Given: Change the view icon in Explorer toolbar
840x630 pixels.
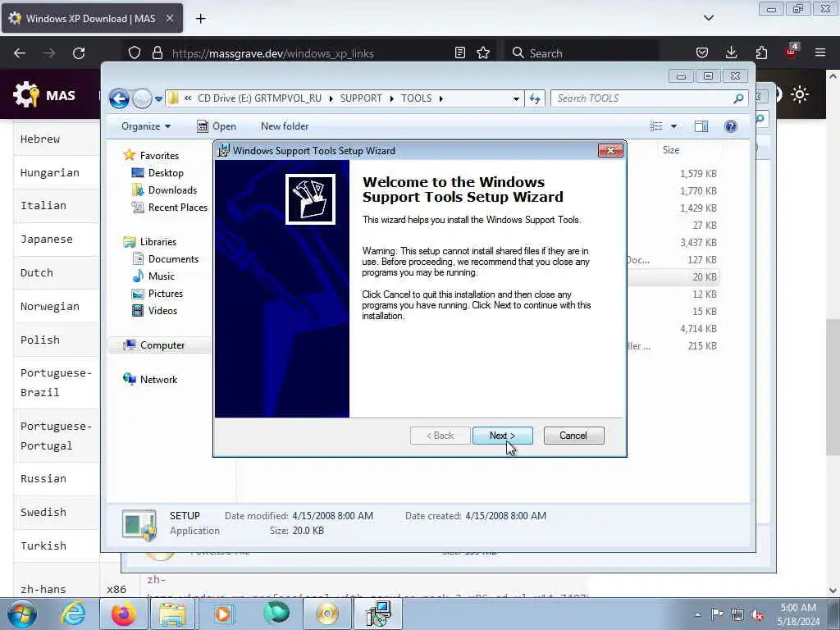Looking at the screenshot, I should tap(656, 126).
